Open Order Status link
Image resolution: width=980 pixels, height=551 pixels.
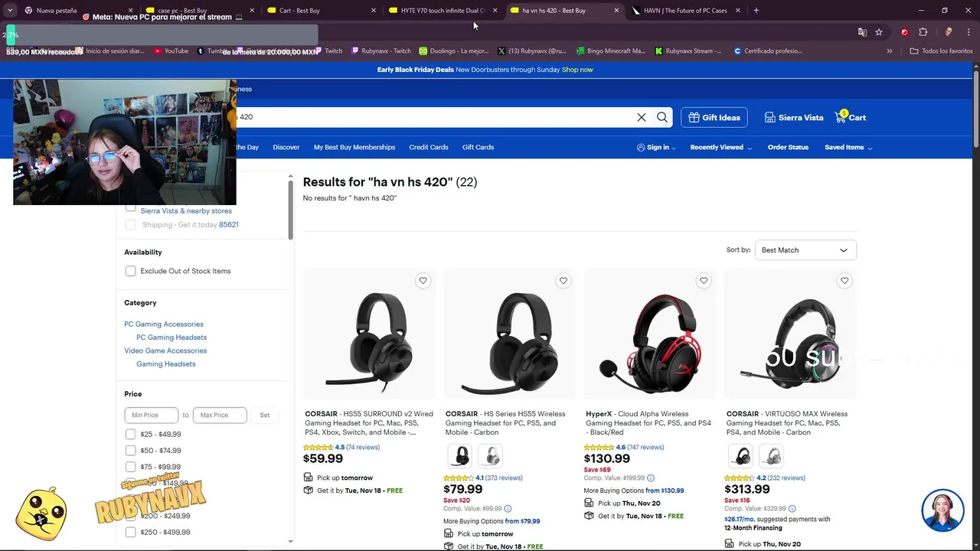(x=788, y=148)
